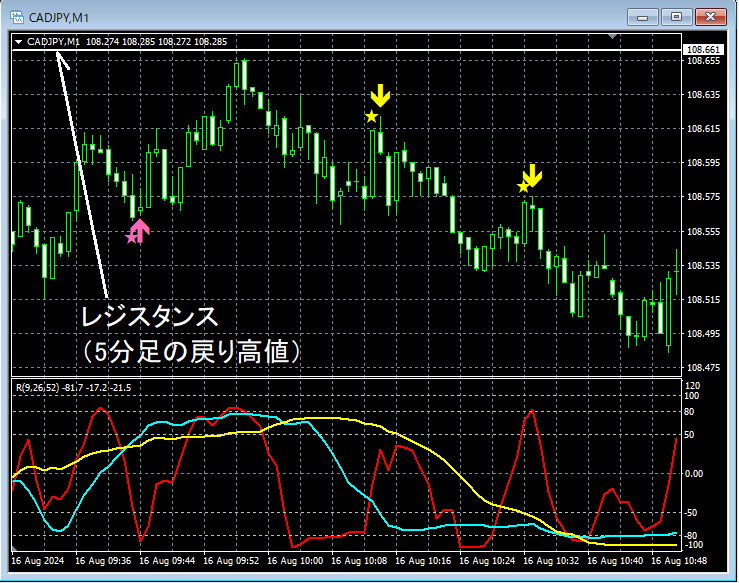Click the 108.555 price axis label
Screen dimensions: 739x583
703,231
